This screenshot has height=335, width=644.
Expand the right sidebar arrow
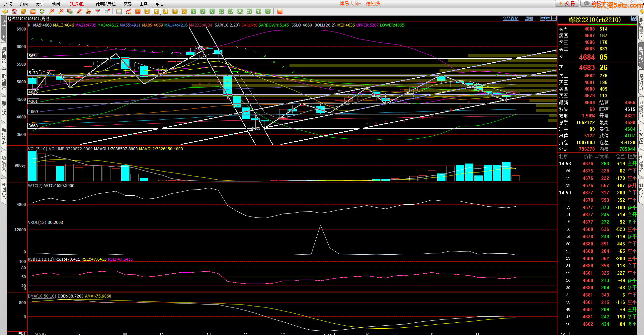(641, 36)
